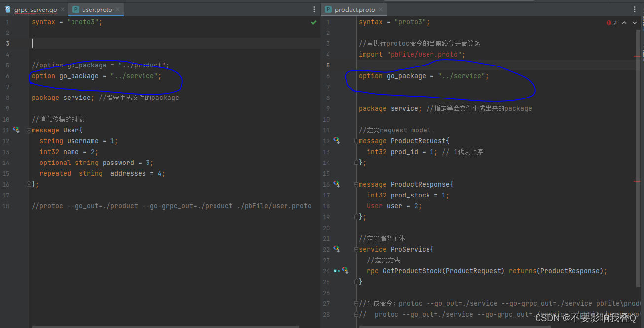
Task: Click the navigation gutter icon on GetProductStock line
Action: coord(337,271)
